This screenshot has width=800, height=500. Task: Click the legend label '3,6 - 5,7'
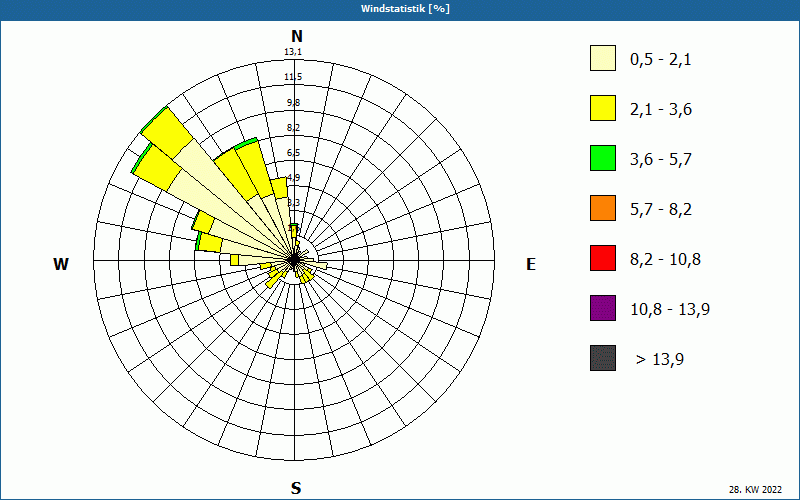[x=661, y=160]
